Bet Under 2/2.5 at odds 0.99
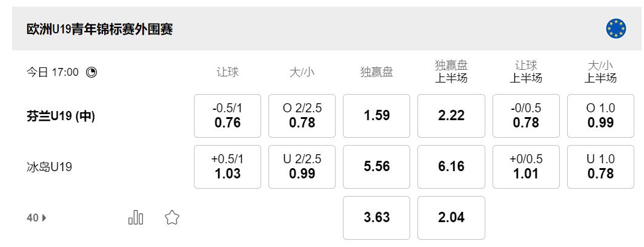 coord(302,167)
